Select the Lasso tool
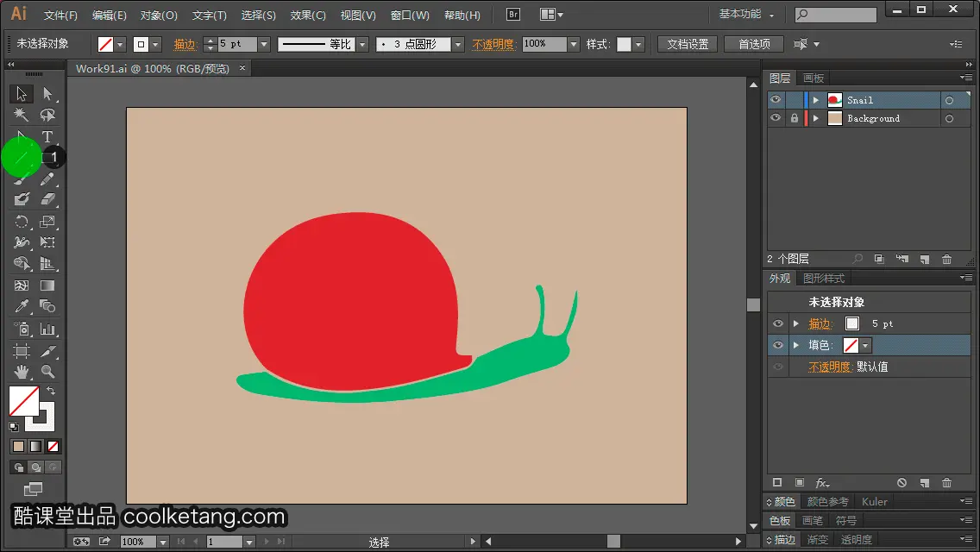 point(47,115)
